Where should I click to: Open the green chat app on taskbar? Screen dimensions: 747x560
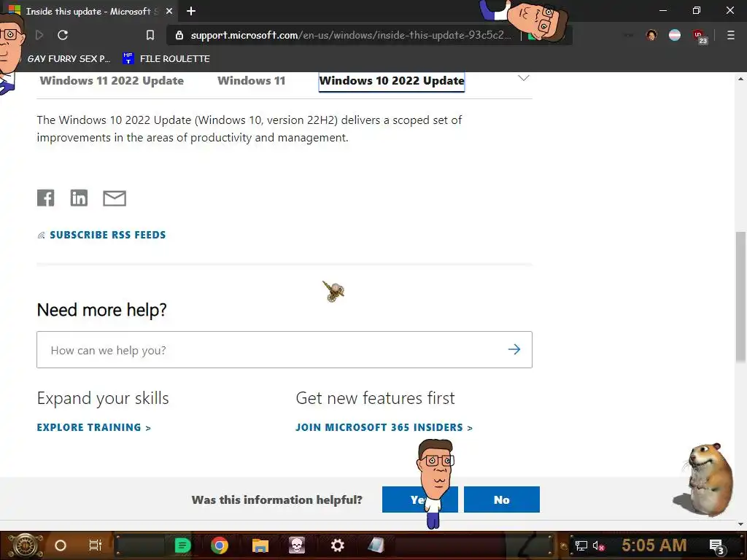tap(182, 545)
